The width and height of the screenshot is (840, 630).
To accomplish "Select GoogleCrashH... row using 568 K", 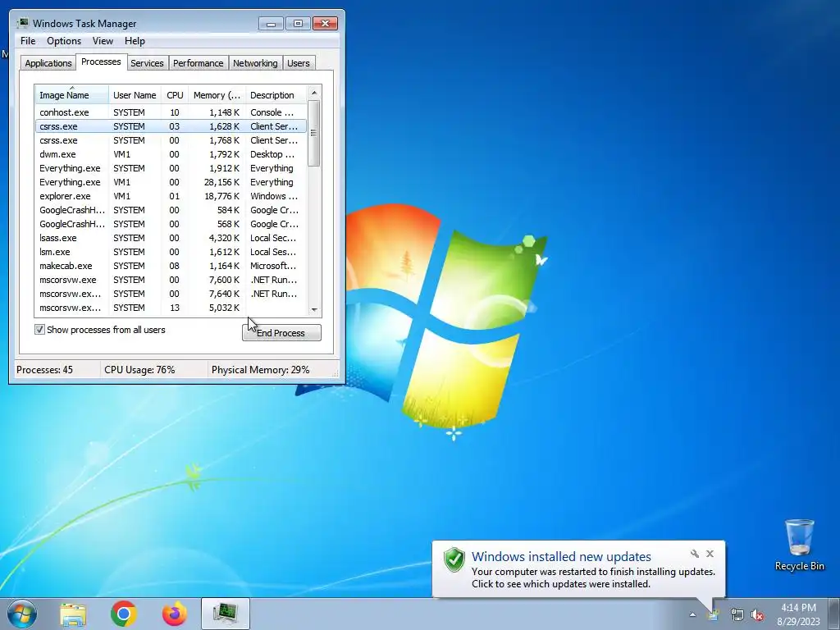I will click(171, 224).
